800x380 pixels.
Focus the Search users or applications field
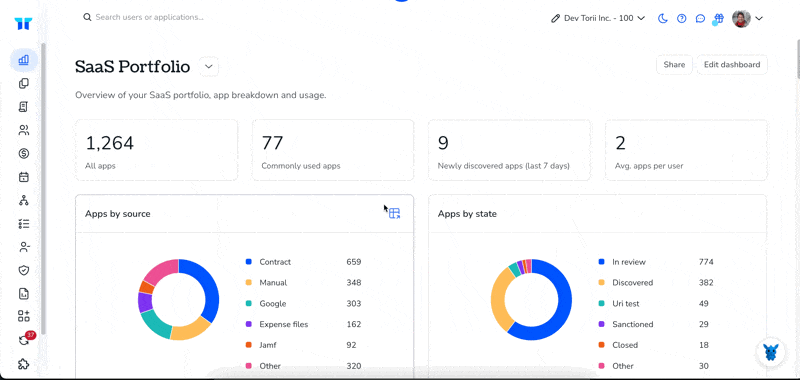[x=149, y=17]
